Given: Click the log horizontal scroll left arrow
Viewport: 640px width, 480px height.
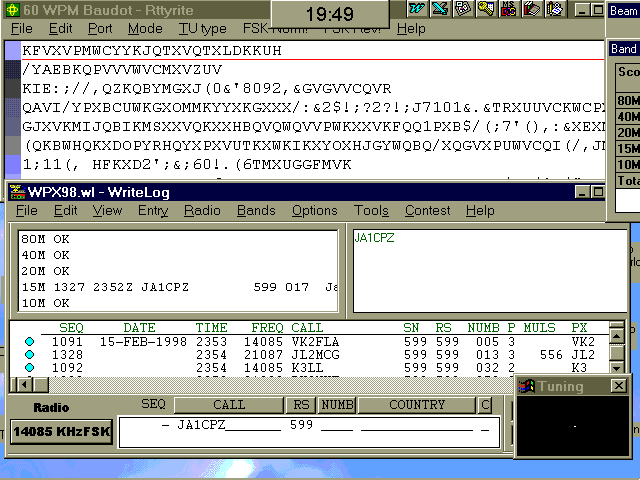Looking at the screenshot, I should 24,384.
